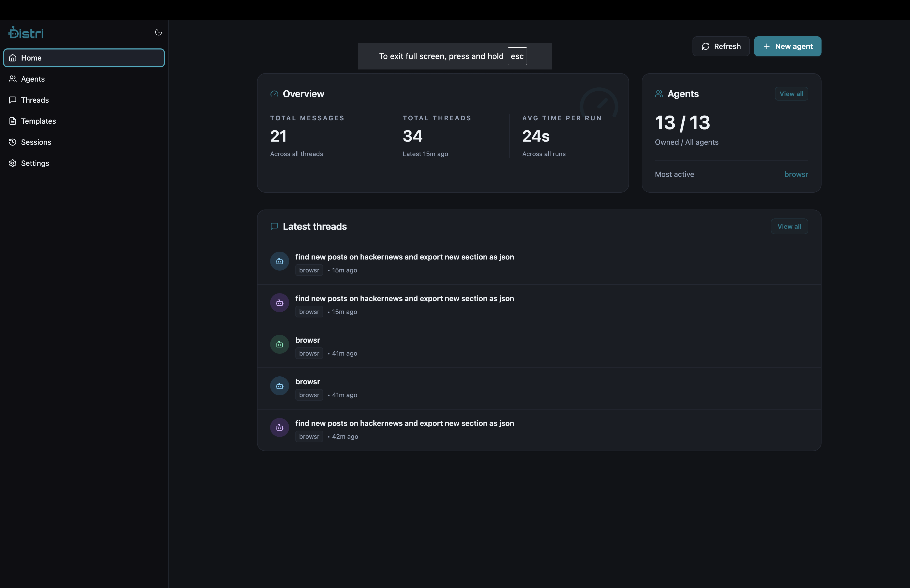The width and height of the screenshot is (910, 588).
Task: Click the Overview speedometer icon
Action: click(274, 94)
